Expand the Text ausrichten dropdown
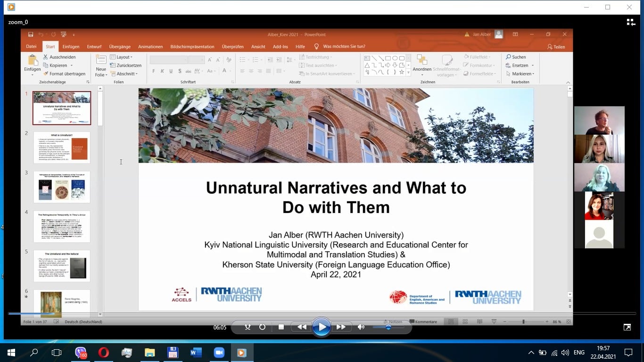 pyautogui.click(x=318, y=66)
